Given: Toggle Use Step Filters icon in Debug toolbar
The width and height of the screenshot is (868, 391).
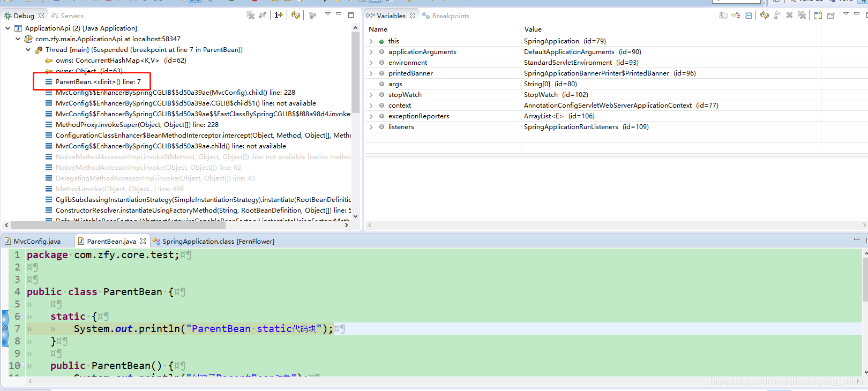Looking at the screenshot, I should (x=279, y=15).
